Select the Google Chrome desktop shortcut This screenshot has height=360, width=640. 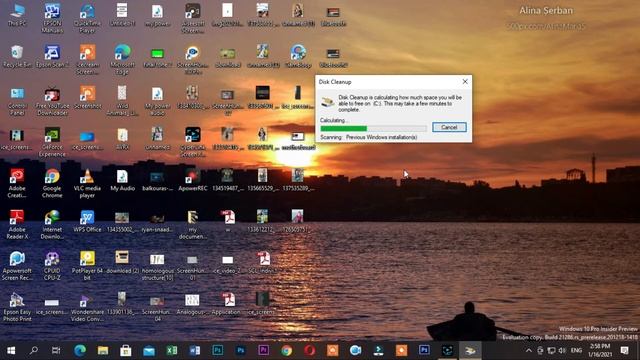(52, 184)
